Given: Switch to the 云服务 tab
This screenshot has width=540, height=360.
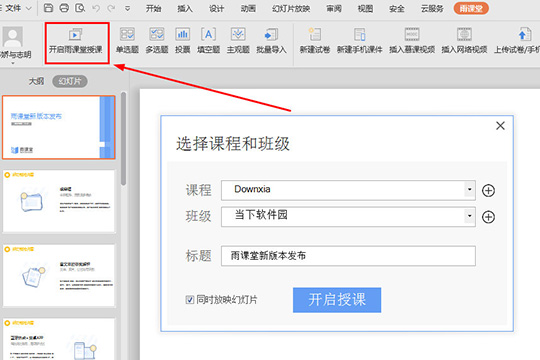Looking at the screenshot, I should point(432,8).
